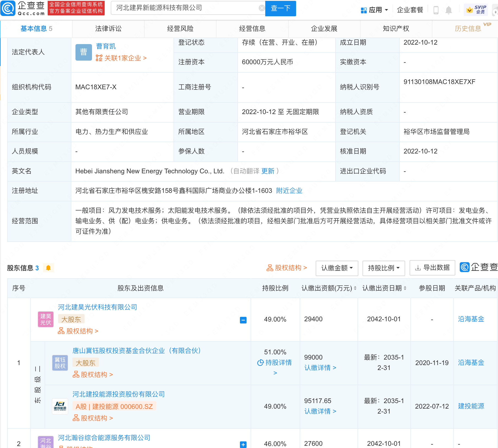The image size is (498, 448).
Task: Open 建投能源 related product link
Action: 471,406
